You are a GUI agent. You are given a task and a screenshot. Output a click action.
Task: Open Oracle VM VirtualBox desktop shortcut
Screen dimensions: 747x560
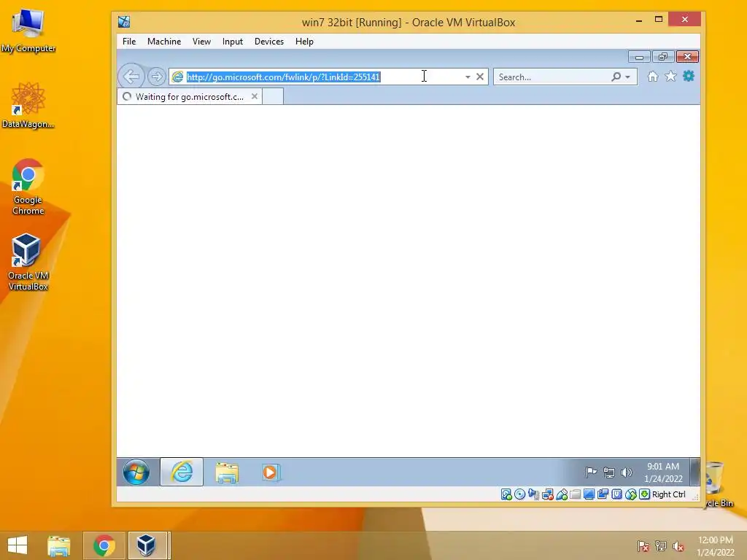tap(28, 262)
